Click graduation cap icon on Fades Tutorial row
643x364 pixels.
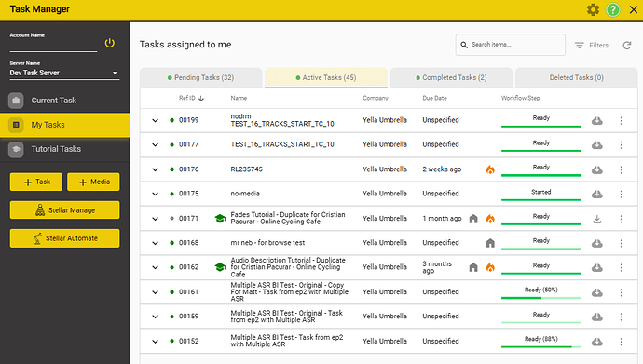click(x=220, y=219)
